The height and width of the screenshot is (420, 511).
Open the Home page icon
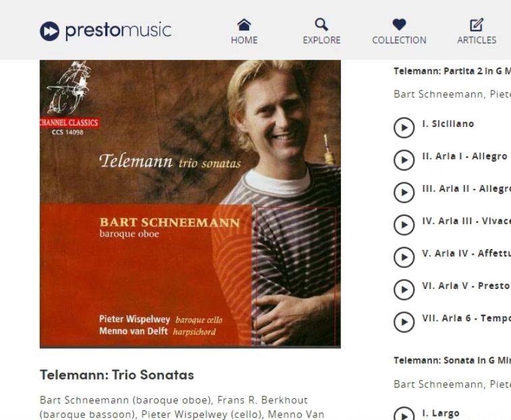(244, 24)
